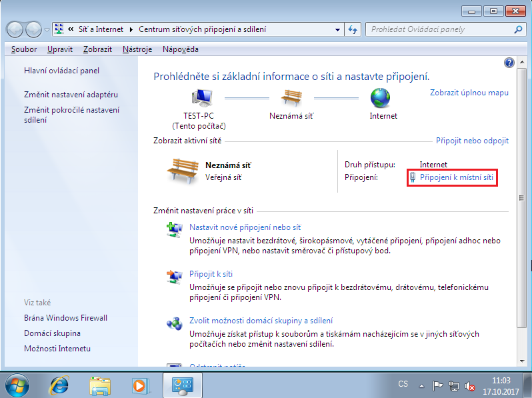Click the Internet globe icon
The height and width of the screenshot is (398, 532).
point(383,98)
